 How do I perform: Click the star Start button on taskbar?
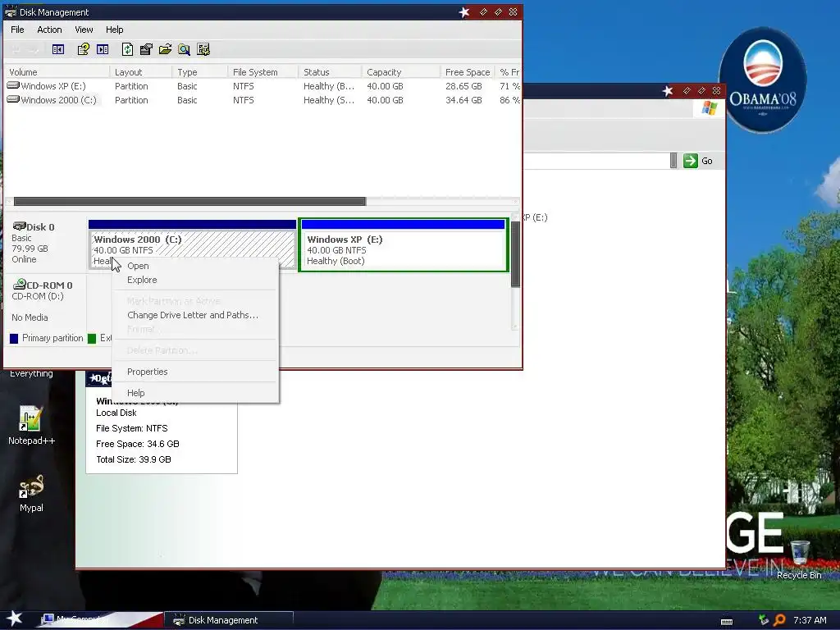point(15,619)
